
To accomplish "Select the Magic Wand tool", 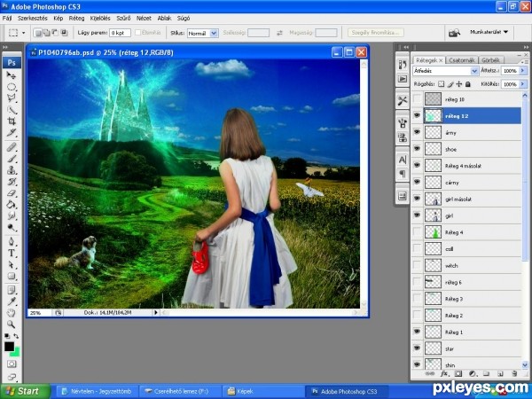I will click(x=12, y=110).
